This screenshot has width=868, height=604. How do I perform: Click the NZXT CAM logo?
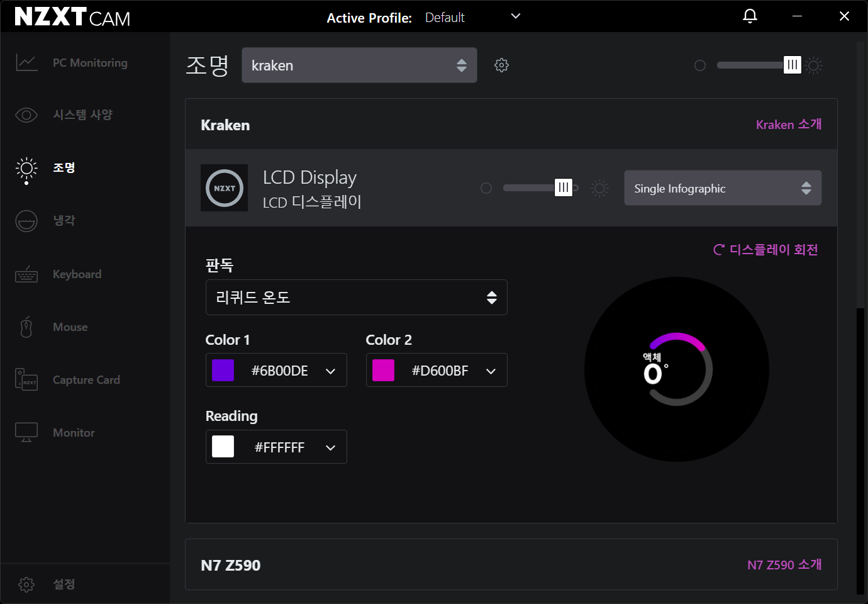(72, 17)
